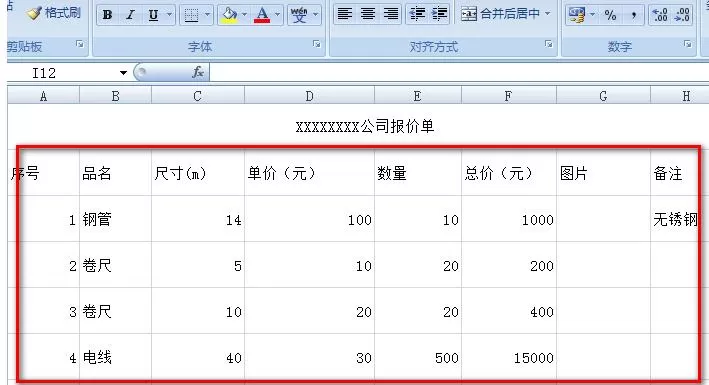Click the Format Painter (格式刷) button

(53, 13)
